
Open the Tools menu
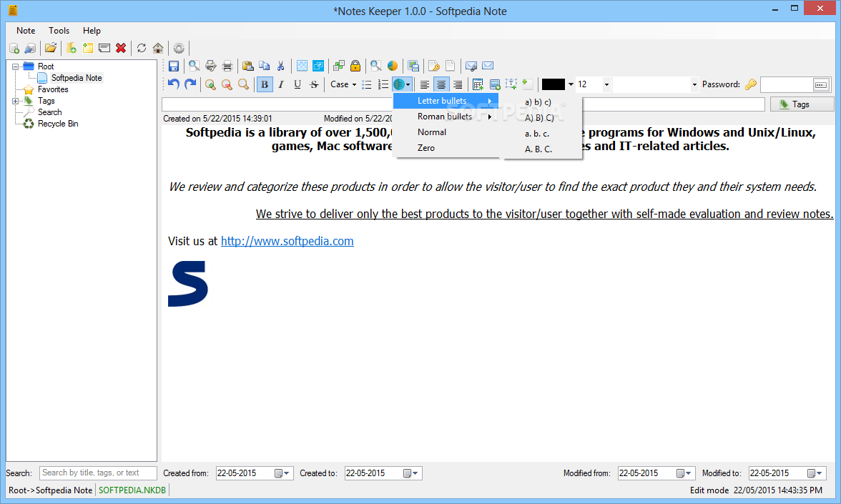coord(59,31)
